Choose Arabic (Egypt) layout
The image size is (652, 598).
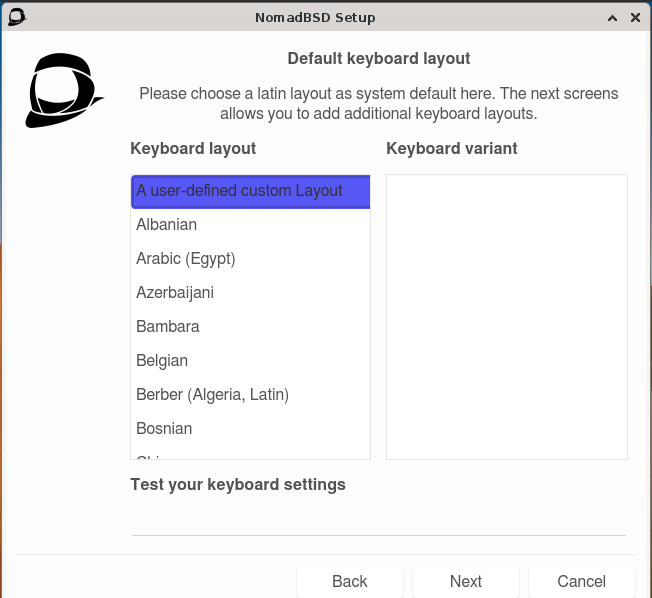[250, 259]
